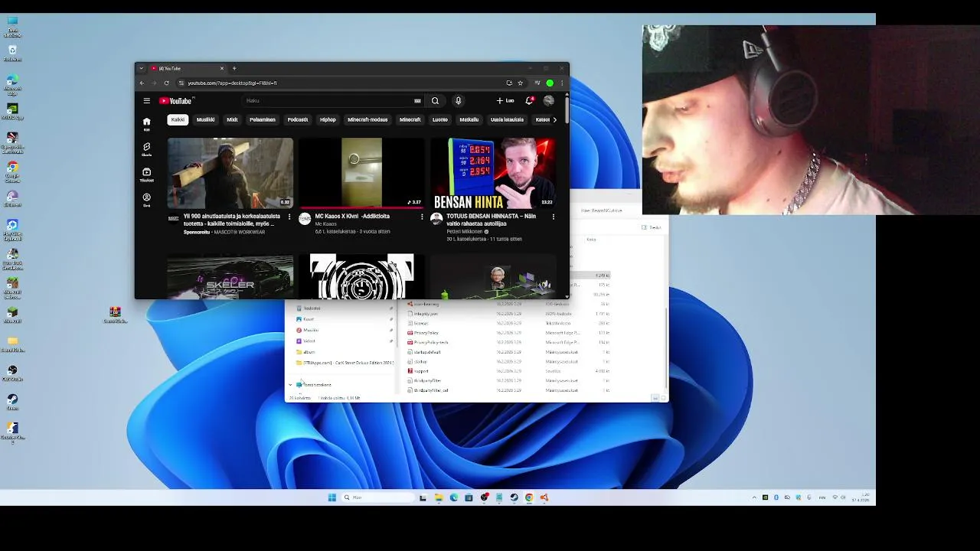Select Musiikki in File Explorer sidebar
This screenshot has width=980, height=551.
click(310, 330)
